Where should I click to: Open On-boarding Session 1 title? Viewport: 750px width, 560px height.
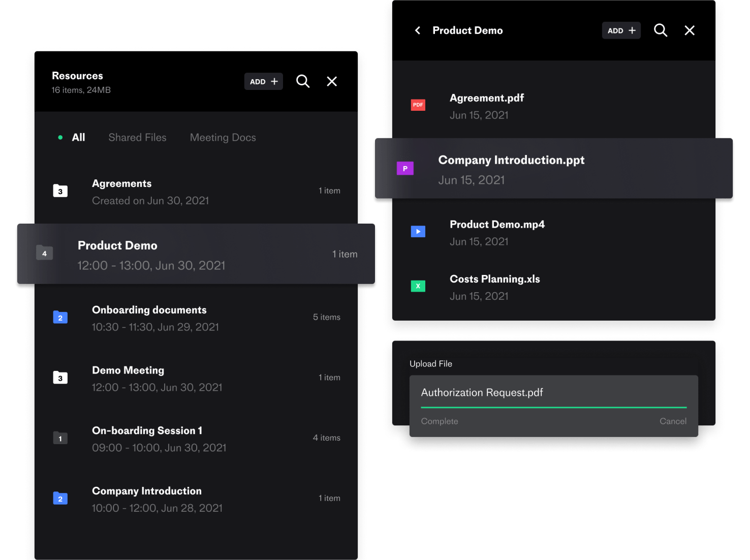147,430
